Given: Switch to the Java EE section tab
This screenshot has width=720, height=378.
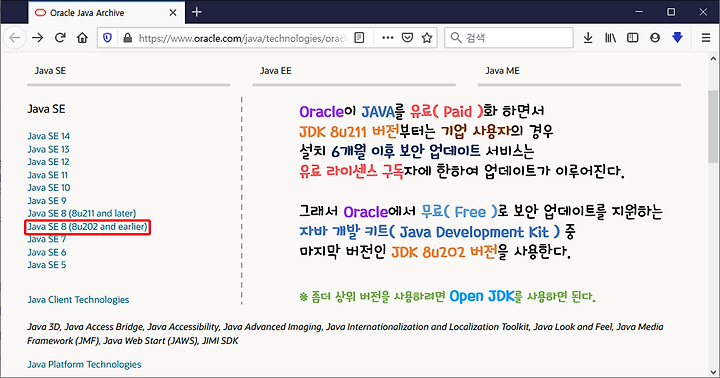Looking at the screenshot, I should pos(276,71).
